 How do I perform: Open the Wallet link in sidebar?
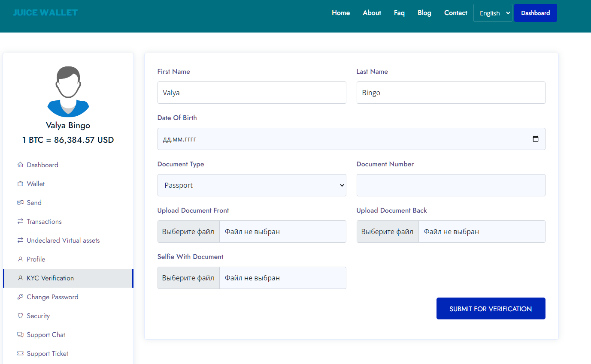pos(36,184)
